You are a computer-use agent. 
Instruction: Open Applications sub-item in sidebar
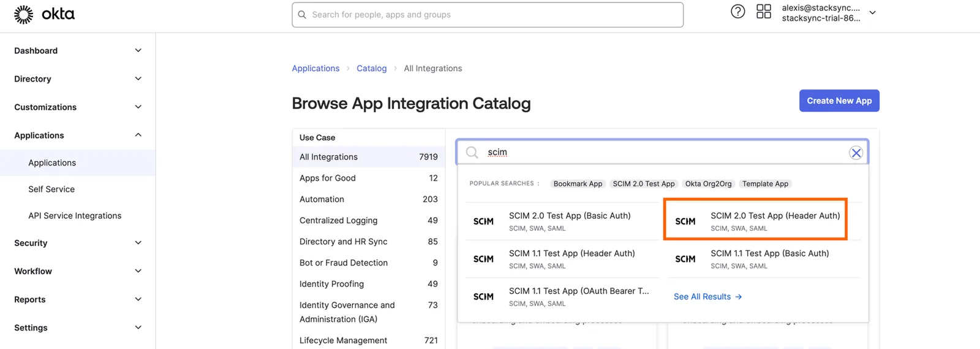point(77,163)
